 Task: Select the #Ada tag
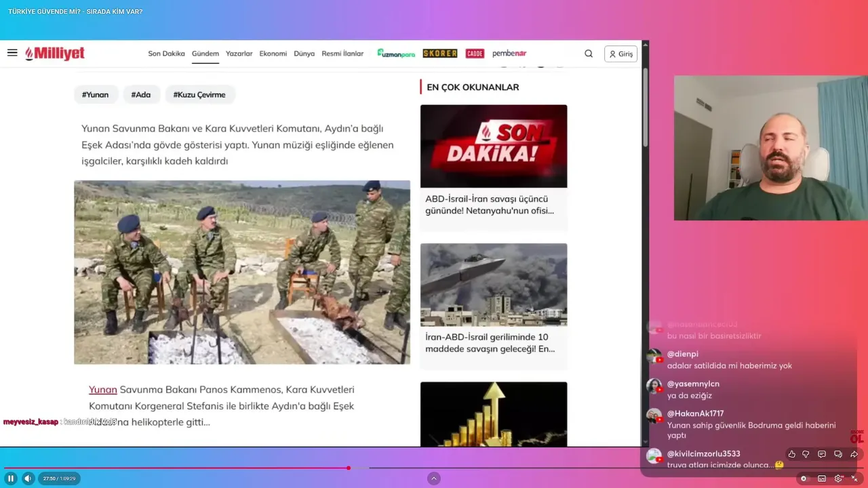[141, 94]
